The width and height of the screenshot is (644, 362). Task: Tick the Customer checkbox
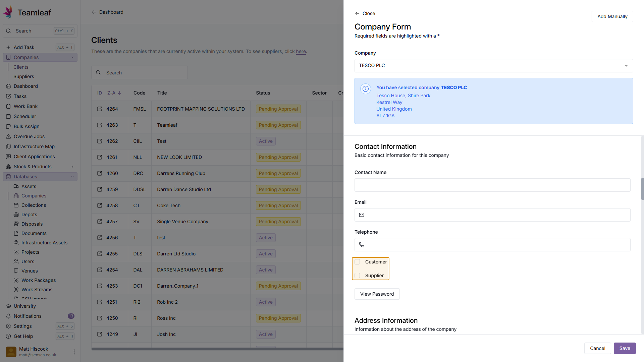click(x=358, y=262)
